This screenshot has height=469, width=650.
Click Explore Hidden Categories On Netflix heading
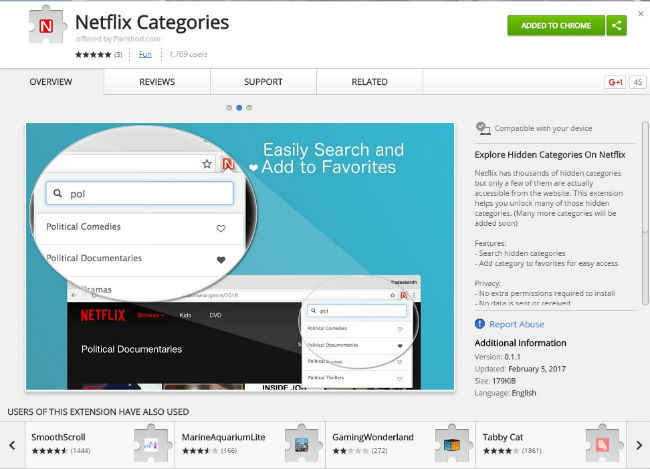(x=550, y=155)
